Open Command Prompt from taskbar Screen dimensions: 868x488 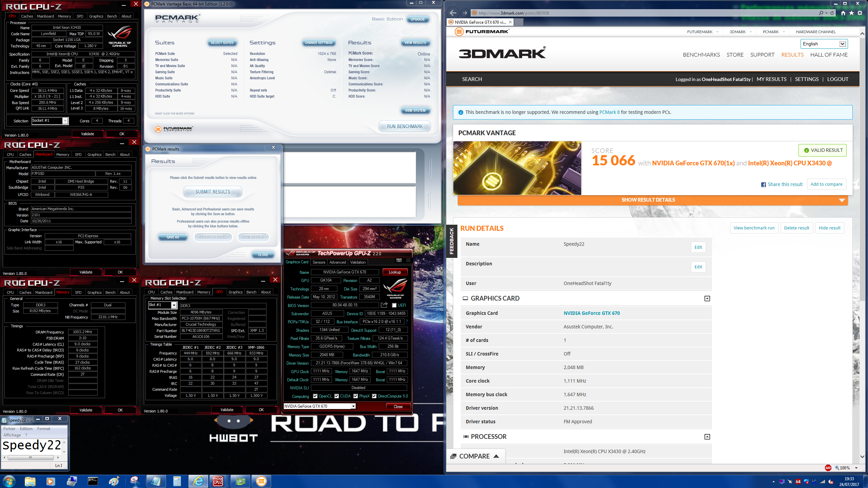click(93, 481)
